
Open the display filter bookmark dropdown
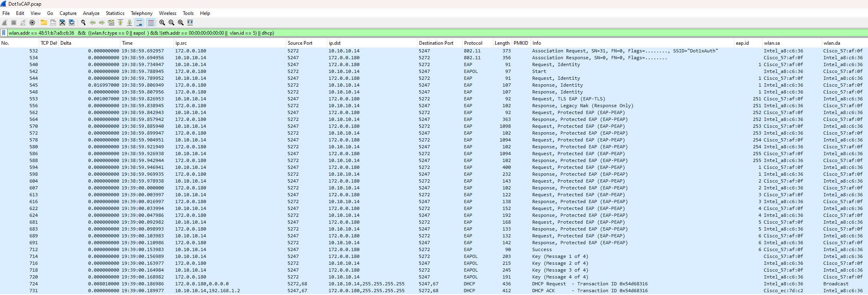4,33
